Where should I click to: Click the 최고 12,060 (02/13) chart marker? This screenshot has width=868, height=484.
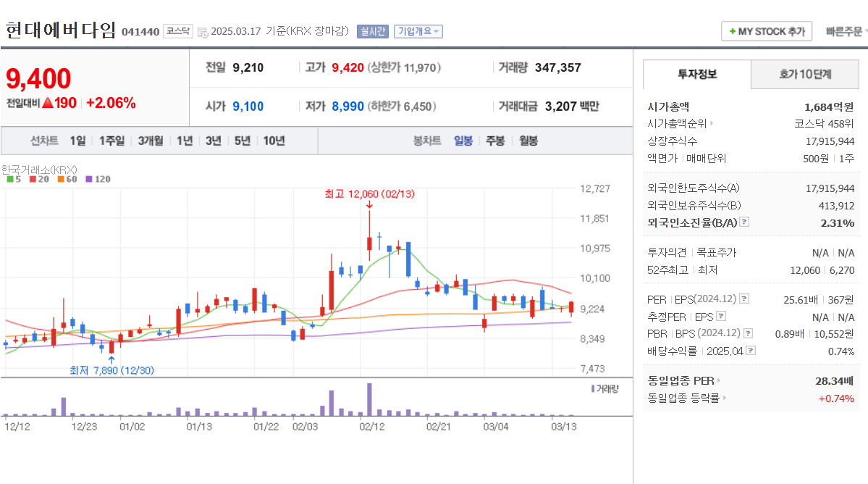coord(369,194)
